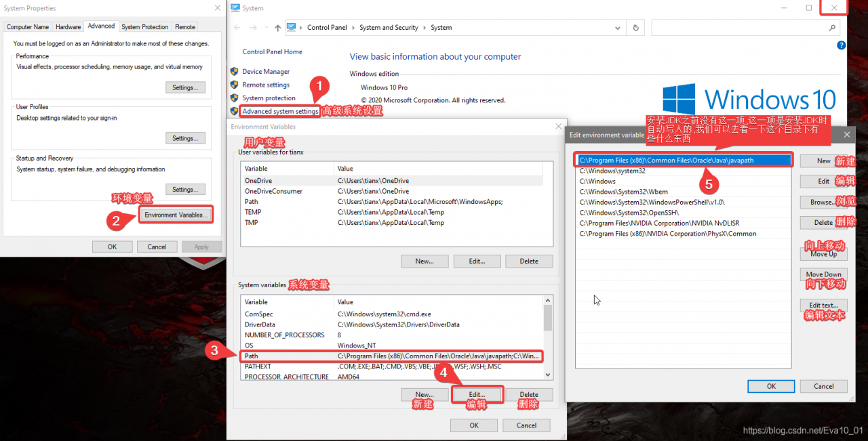Click the Back arrow in System window
The height and width of the screenshot is (441, 868).
tap(237, 28)
